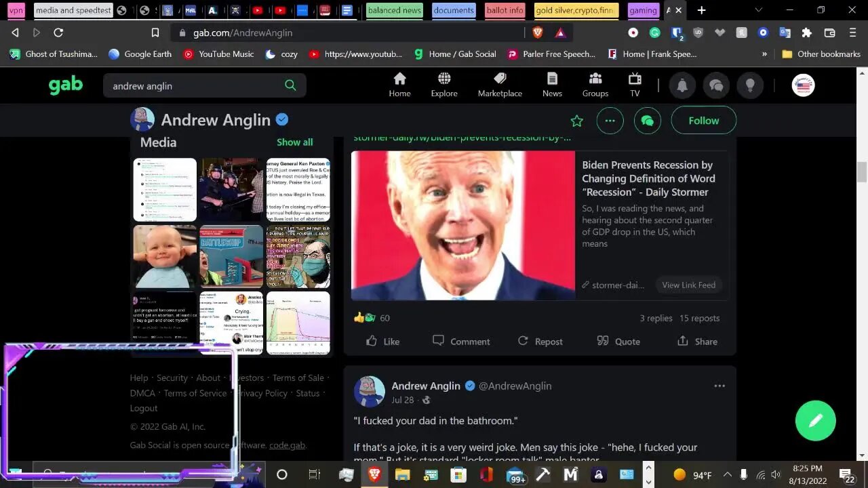Toggle the lightbulb theme icon
This screenshot has width=868, height=488.
point(750,85)
